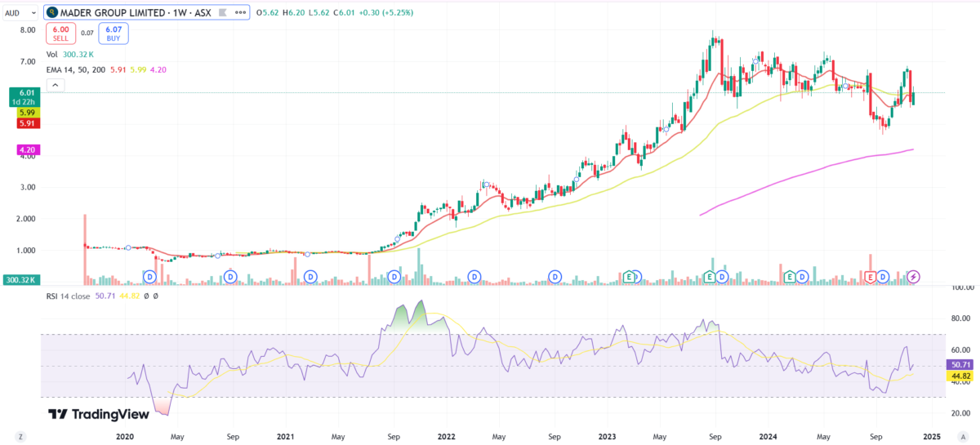This screenshot has height=445, width=980.
Task: Open earnings E marker in early 2023
Action: tap(629, 278)
